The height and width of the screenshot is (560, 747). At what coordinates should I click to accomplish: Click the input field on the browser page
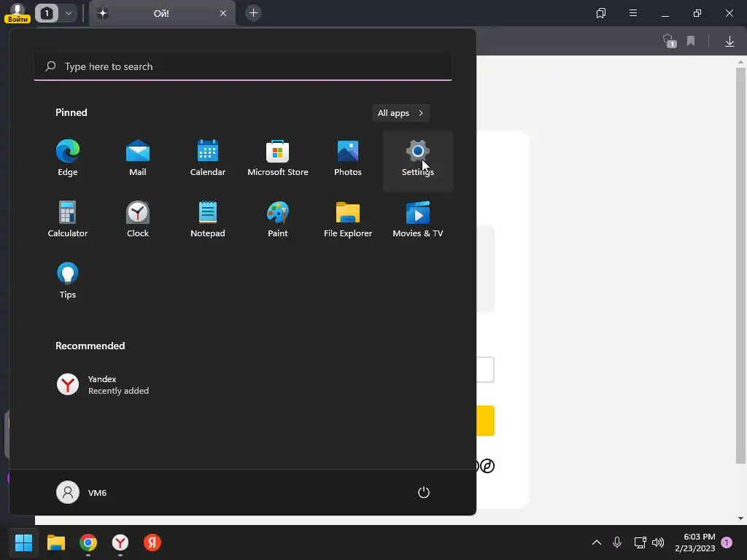[x=485, y=370]
